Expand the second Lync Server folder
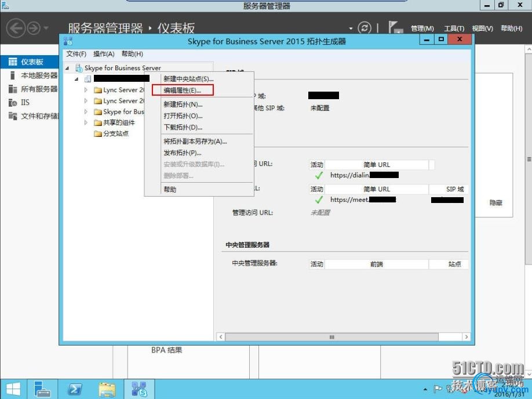Screen dimensions: 532x399 tap(86, 101)
